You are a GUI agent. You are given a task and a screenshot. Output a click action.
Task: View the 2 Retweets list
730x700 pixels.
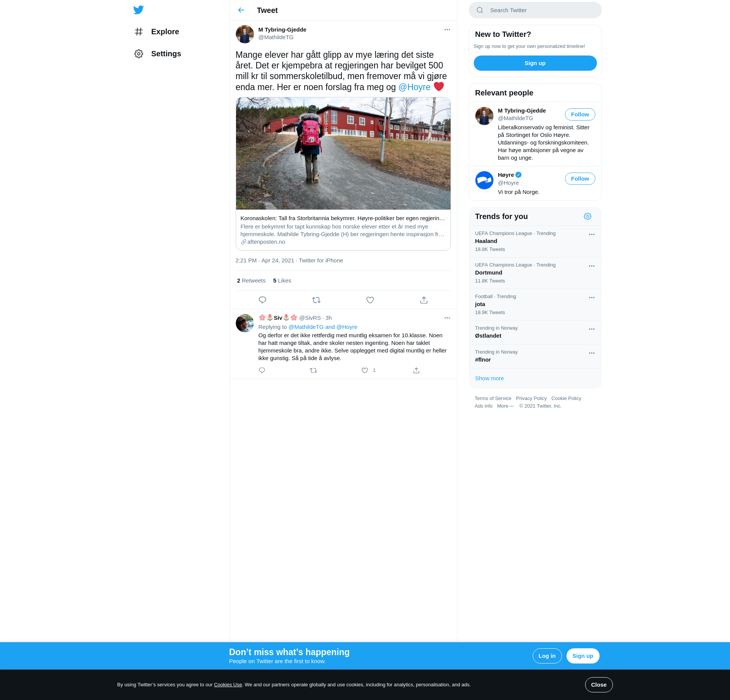(x=251, y=281)
